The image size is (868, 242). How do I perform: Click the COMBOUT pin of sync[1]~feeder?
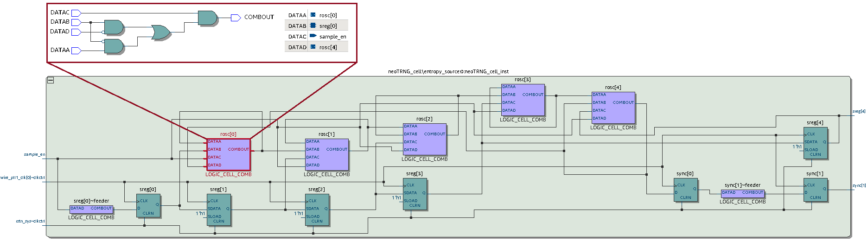coord(753,192)
